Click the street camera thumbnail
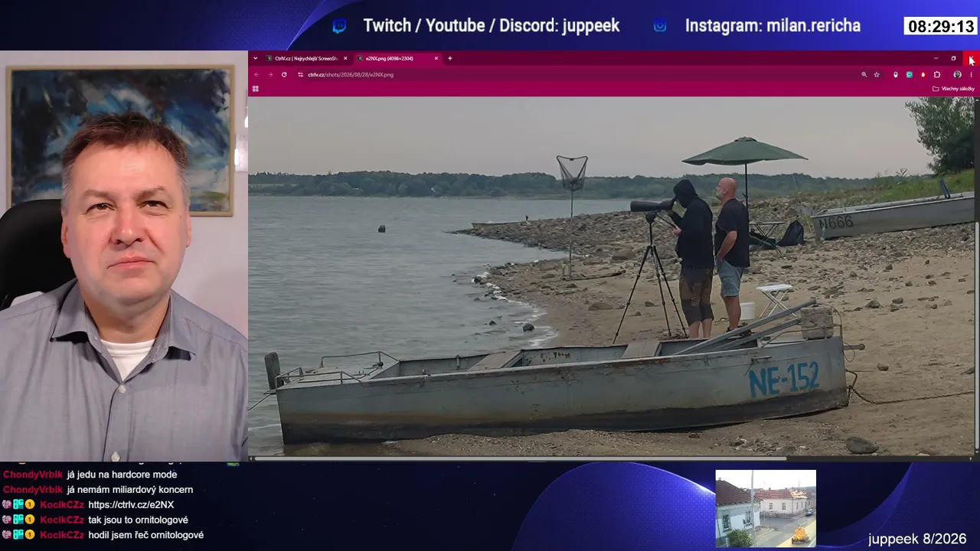 (766, 508)
